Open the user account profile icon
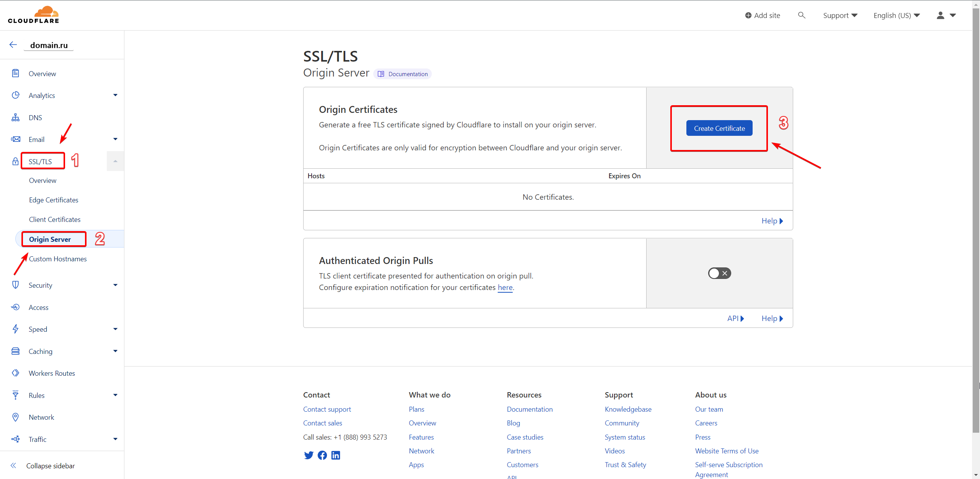The image size is (980, 479). (940, 15)
